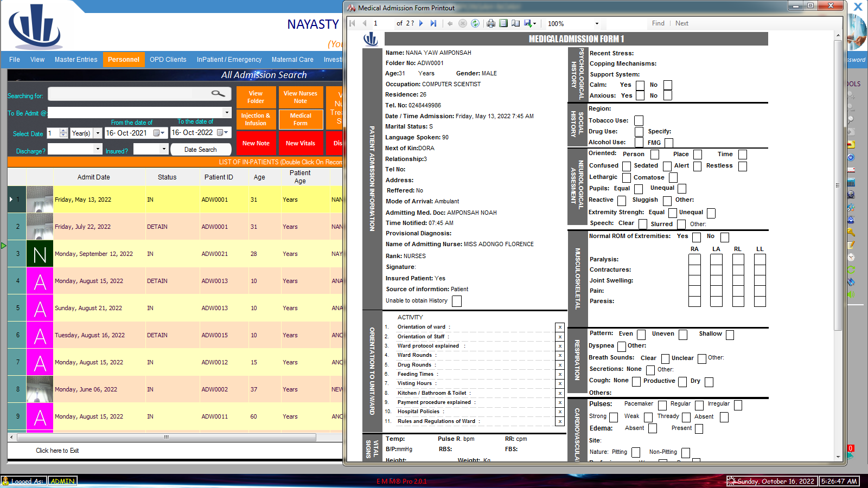This screenshot has height=488, width=868.
Task: Click the yellow sticky note tool icon
Action: (851, 145)
